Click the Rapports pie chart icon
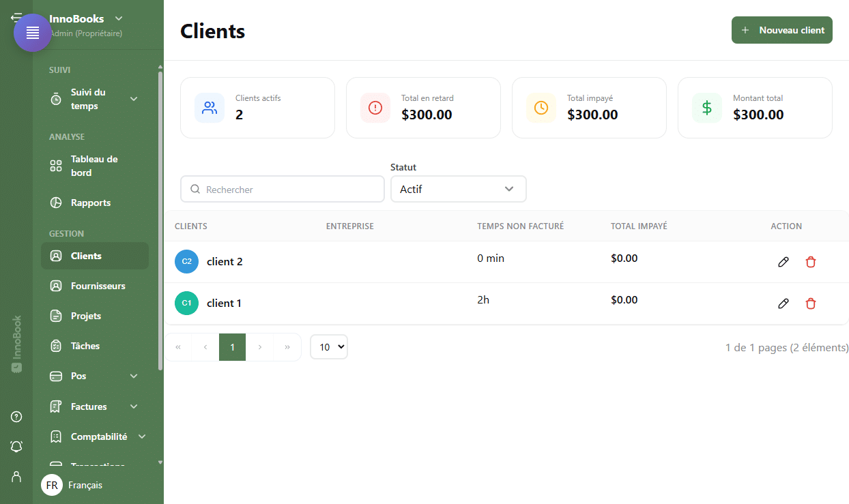 pyautogui.click(x=56, y=203)
